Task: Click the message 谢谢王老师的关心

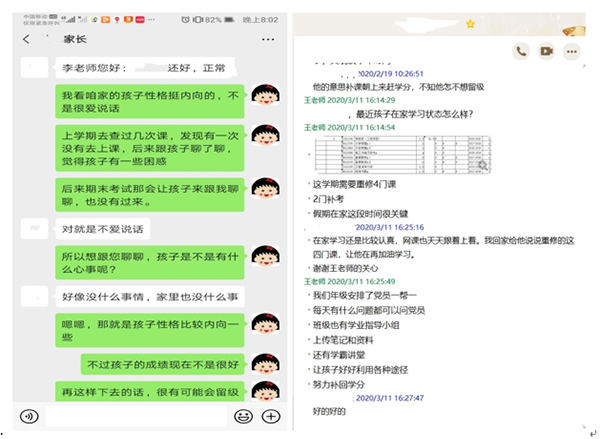Action: pyautogui.click(x=346, y=269)
